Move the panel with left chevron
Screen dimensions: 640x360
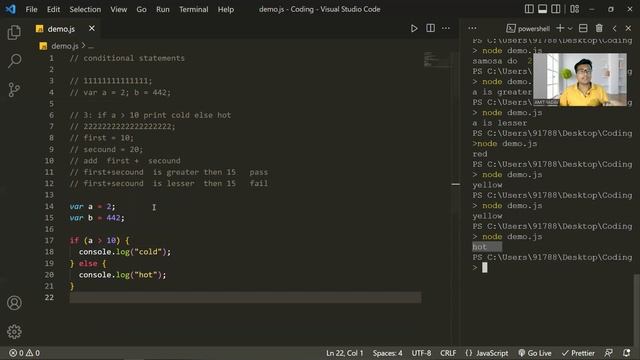tap(614, 28)
